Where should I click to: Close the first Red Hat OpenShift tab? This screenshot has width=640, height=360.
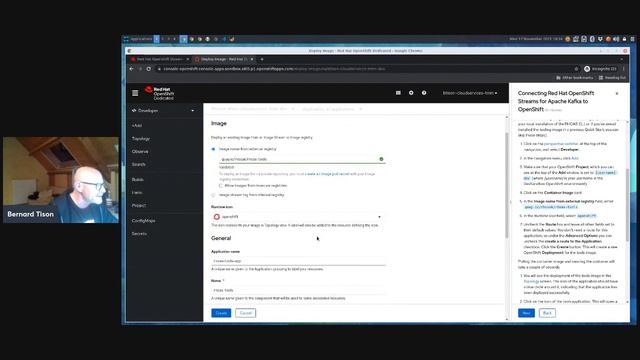188,59
